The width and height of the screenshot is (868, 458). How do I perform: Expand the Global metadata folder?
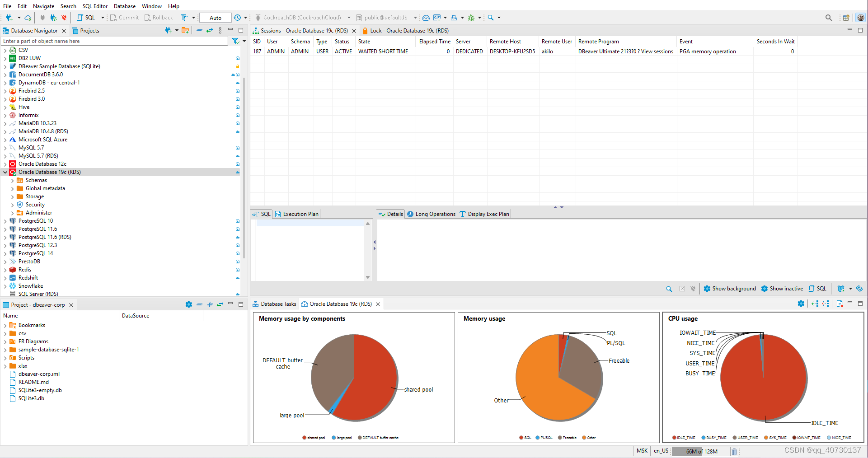coord(13,188)
